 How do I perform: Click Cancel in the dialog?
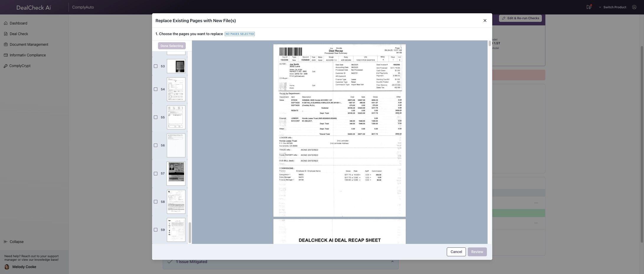pos(456,252)
